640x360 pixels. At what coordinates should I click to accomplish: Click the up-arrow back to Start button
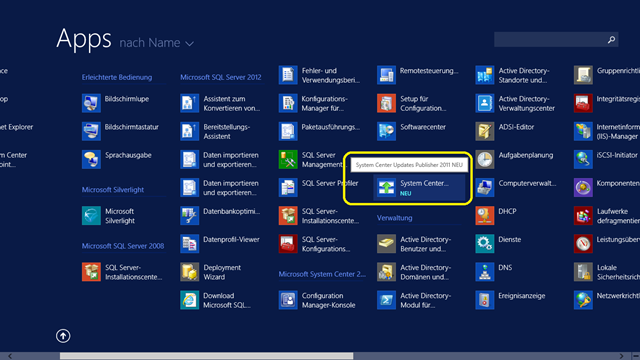coord(63,336)
